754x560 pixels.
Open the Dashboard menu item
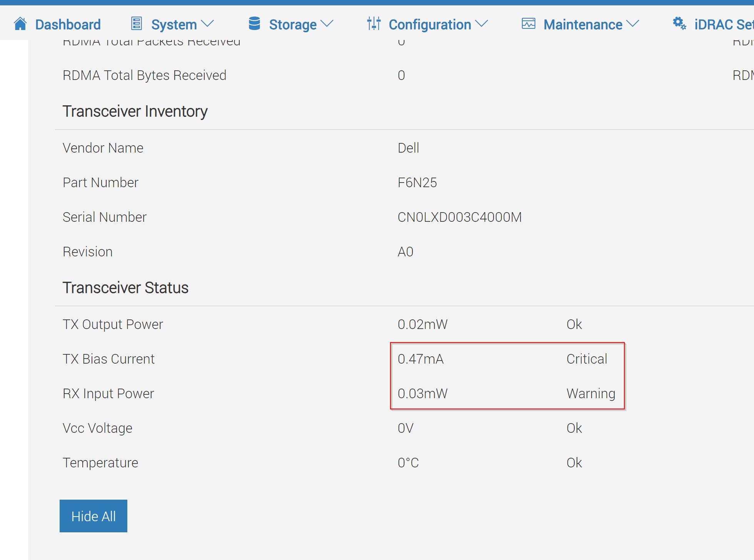[x=68, y=25]
